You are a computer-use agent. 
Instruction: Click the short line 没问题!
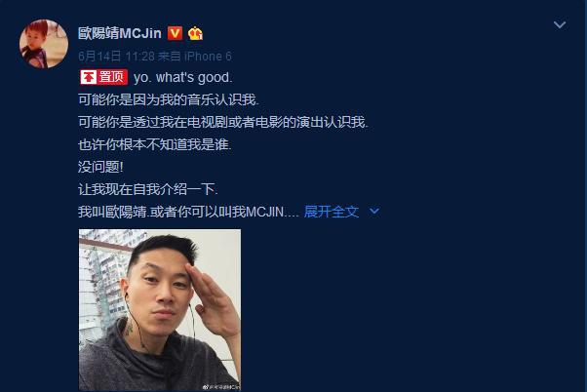point(100,167)
